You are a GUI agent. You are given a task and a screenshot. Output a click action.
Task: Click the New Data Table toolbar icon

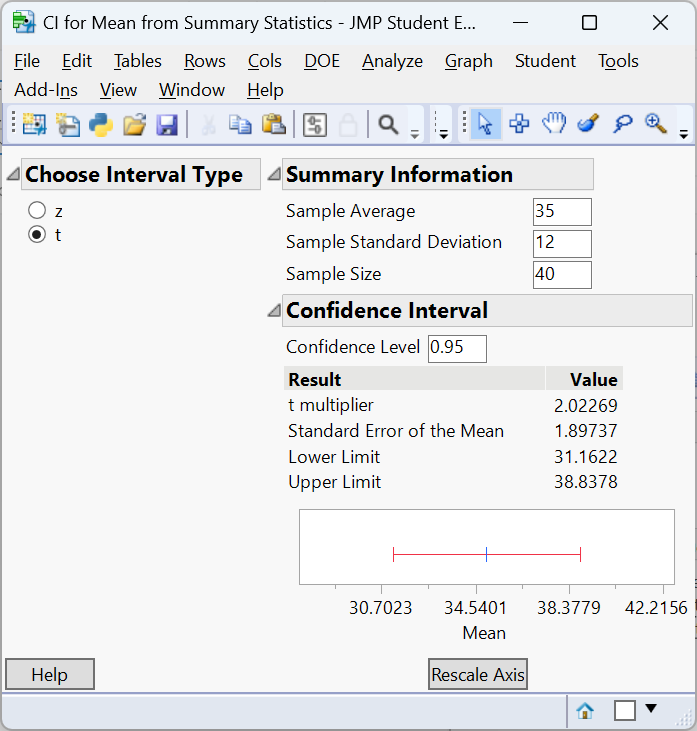[35, 124]
